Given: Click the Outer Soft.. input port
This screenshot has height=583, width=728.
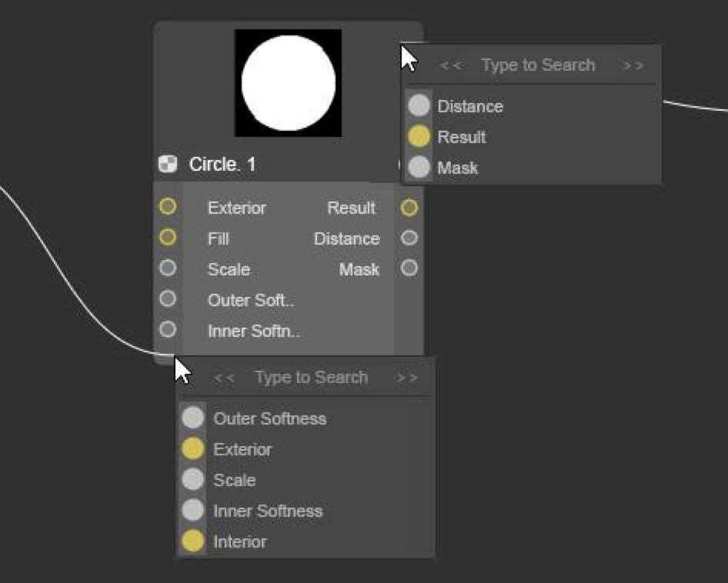Looking at the screenshot, I should [x=168, y=299].
